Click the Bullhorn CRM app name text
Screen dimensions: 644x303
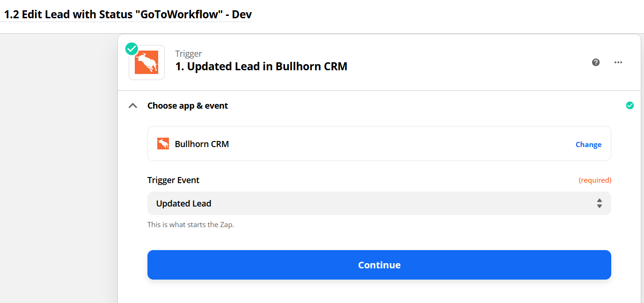(x=202, y=144)
